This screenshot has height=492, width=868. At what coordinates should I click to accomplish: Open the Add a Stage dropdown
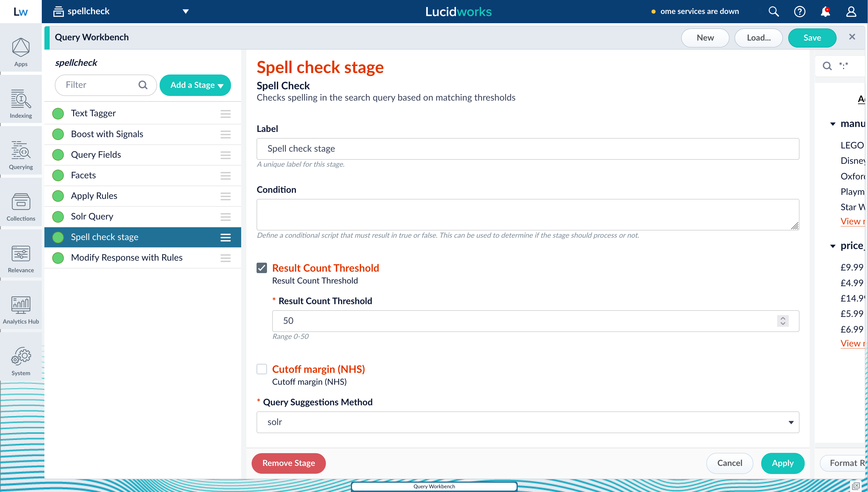point(195,85)
